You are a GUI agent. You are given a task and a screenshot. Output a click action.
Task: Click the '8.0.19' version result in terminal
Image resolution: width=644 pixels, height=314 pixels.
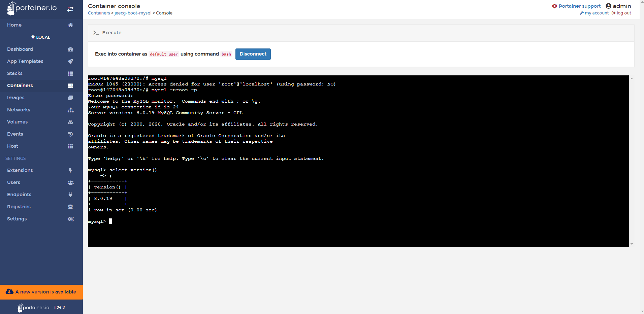103,199
